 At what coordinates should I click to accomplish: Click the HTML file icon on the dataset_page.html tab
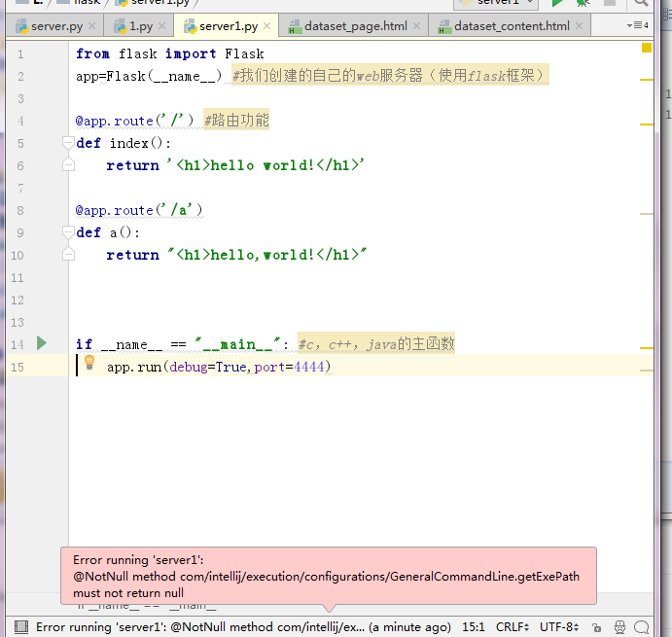[295, 26]
